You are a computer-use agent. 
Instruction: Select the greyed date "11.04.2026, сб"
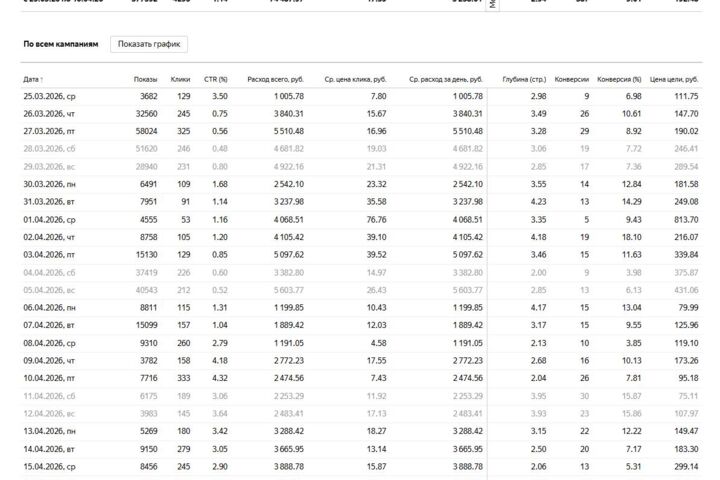click(x=49, y=396)
